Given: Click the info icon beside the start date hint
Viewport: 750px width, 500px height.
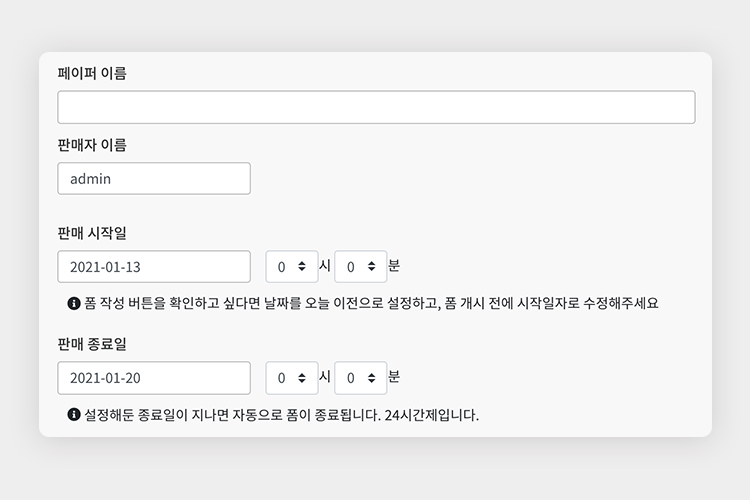Looking at the screenshot, I should pos(74,303).
